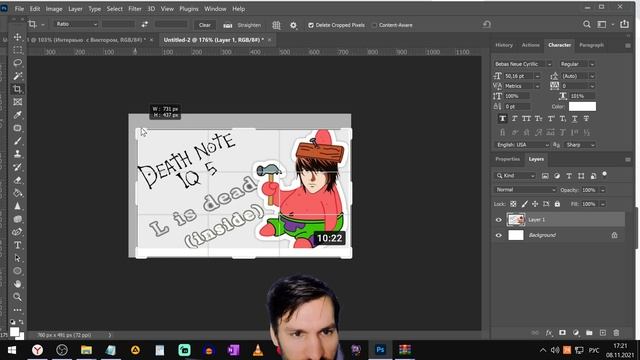Create a new group folder icon
This screenshot has height=360, width=640.
pos(589,333)
